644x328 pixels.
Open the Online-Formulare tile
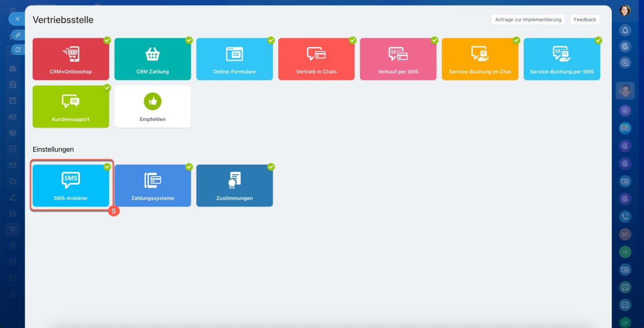234,59
